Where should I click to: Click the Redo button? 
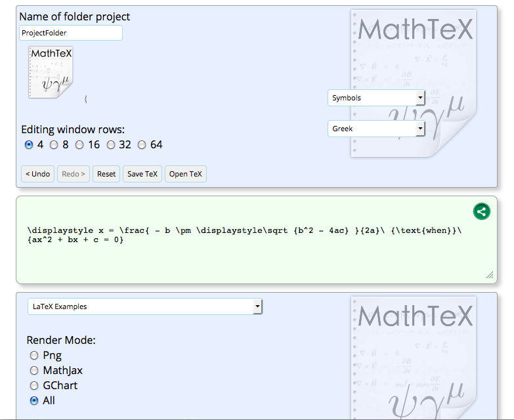pyautogui.click(x=74, y=174)
